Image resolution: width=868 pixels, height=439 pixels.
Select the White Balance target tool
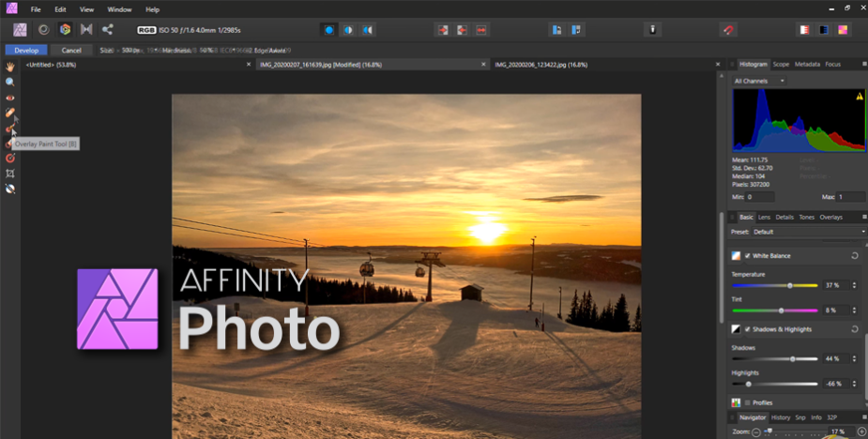[x=10, y=159]
